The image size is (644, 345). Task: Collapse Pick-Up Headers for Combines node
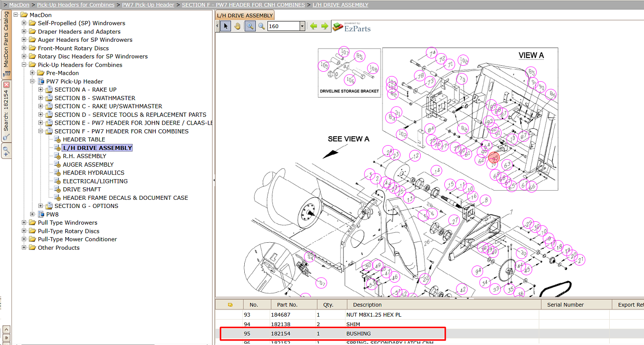24,65
